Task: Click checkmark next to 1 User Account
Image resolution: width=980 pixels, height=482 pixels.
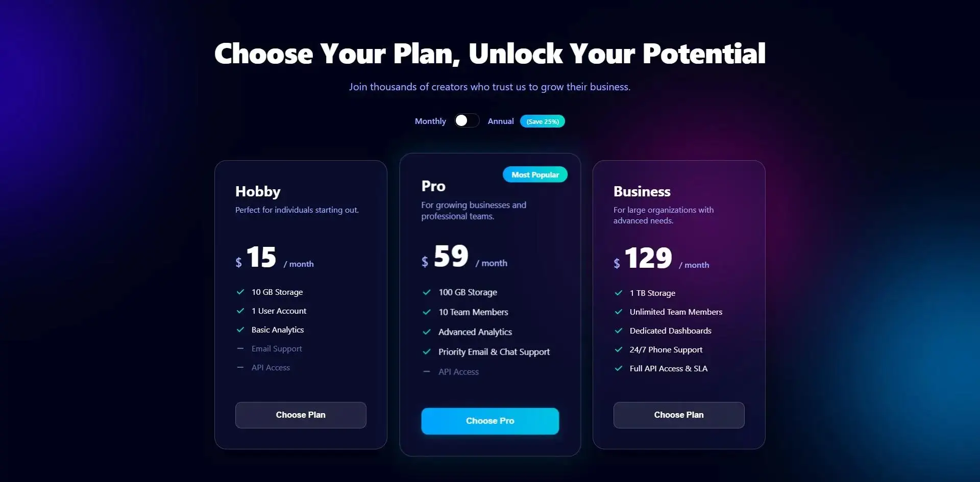Action: 240,311
